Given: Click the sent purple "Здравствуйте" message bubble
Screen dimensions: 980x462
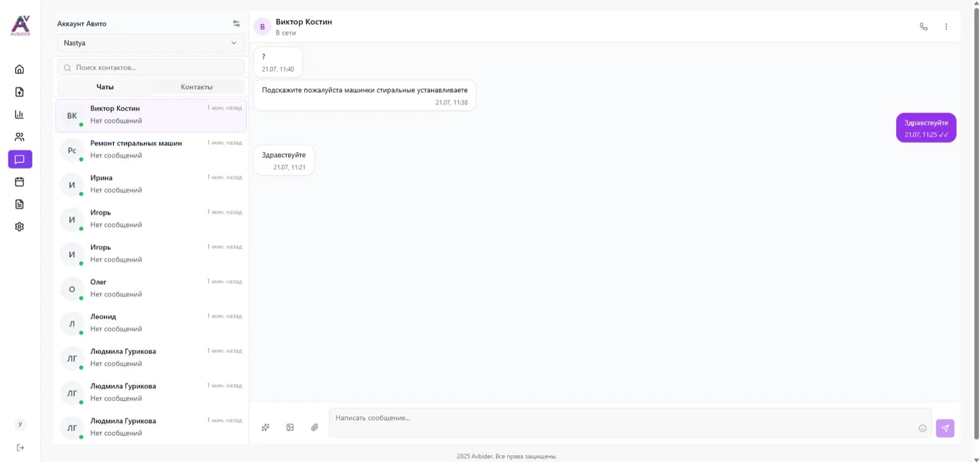Looking at the screenshot, I should [926, 127].
